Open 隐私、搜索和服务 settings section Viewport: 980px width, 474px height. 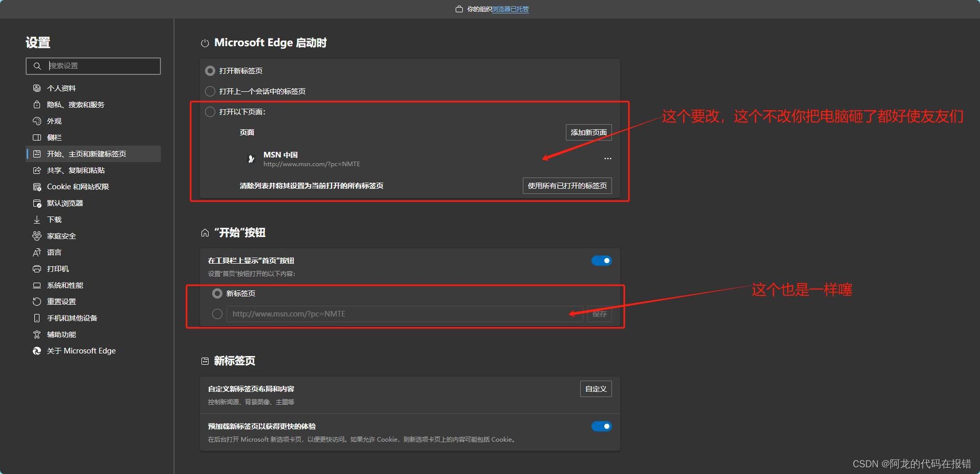93,105
